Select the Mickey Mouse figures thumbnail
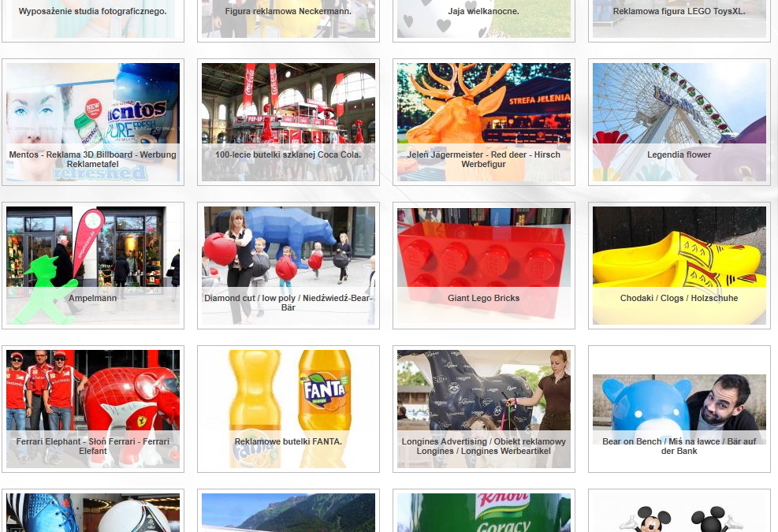This screenshot has width=778, height=532. pos(679,512)
